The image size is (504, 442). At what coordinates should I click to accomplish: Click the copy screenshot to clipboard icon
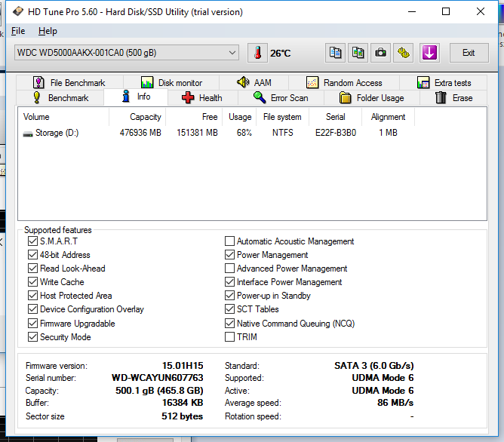(358, 53)
